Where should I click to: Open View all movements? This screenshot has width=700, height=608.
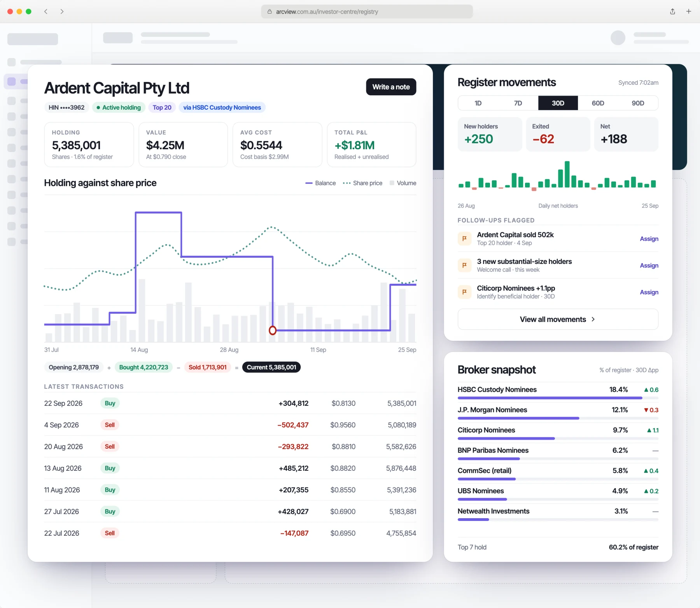click(x=558, y=319)
